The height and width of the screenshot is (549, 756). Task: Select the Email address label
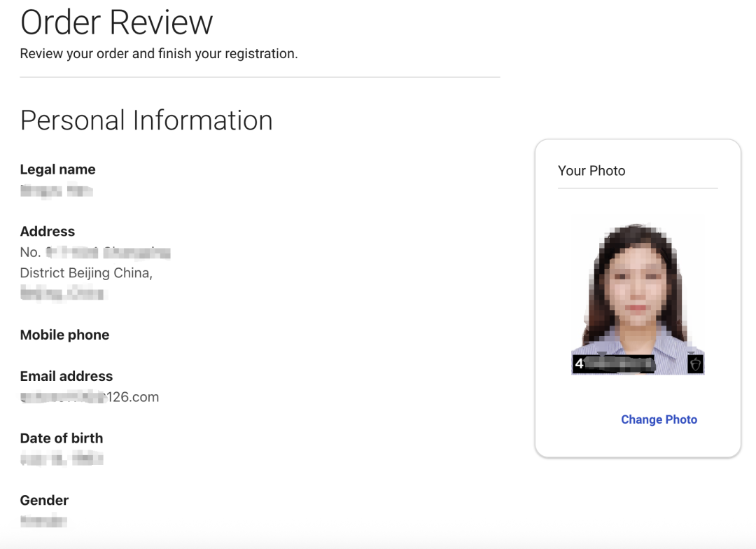pyautogui.click(x=66, y=376)
